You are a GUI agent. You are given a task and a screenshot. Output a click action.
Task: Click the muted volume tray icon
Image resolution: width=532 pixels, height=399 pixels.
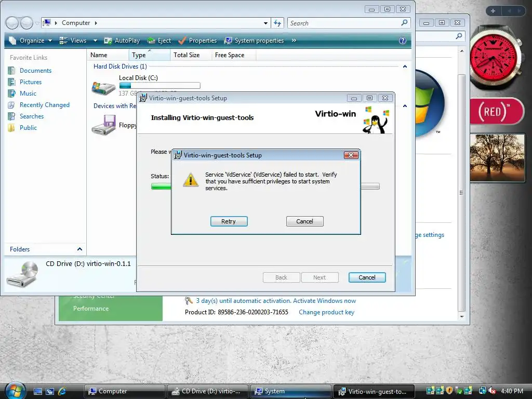[x=491, y=391]
